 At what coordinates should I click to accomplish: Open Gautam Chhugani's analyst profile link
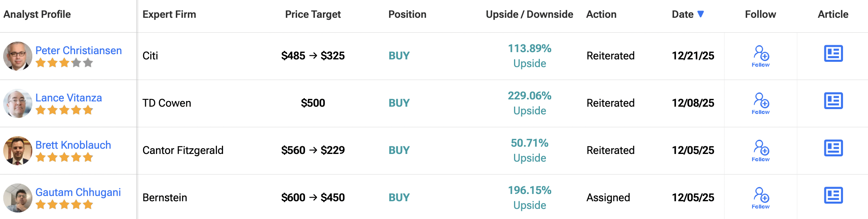[78, 192]
